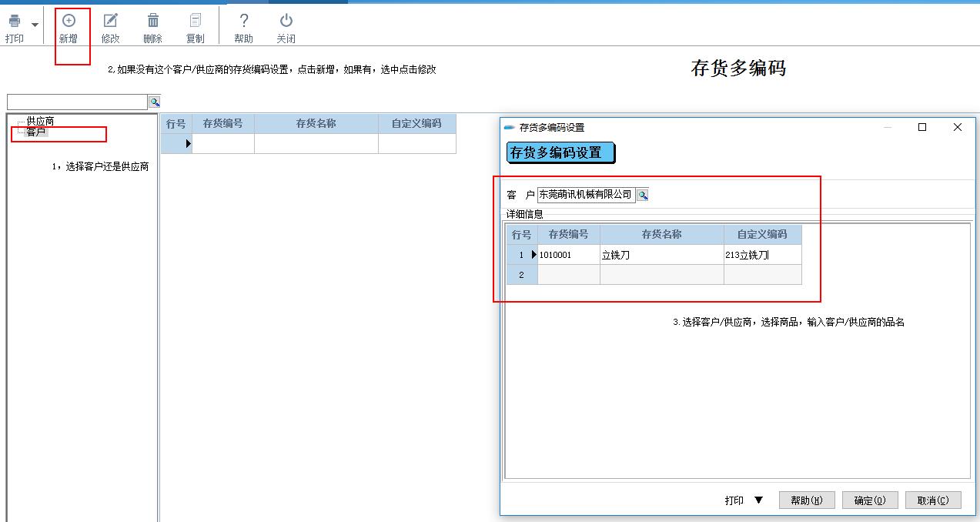Viewport: 980px width, 522px height.
Task: Open the print dropdown arrow in toolbar
Action: [x=35, y=25]
